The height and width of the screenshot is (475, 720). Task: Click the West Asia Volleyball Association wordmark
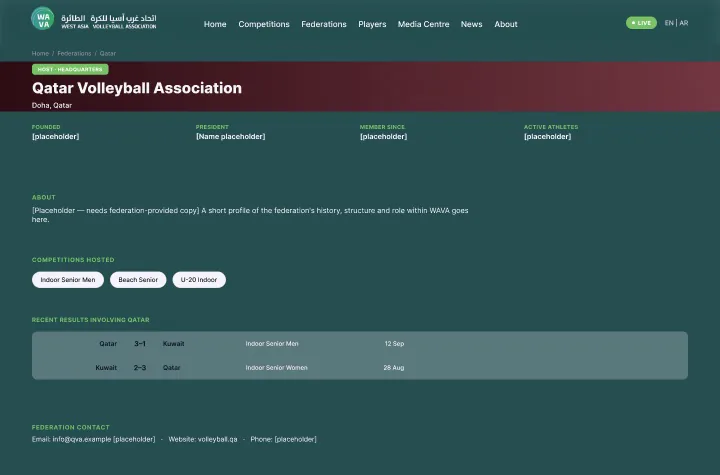(109, 22)
